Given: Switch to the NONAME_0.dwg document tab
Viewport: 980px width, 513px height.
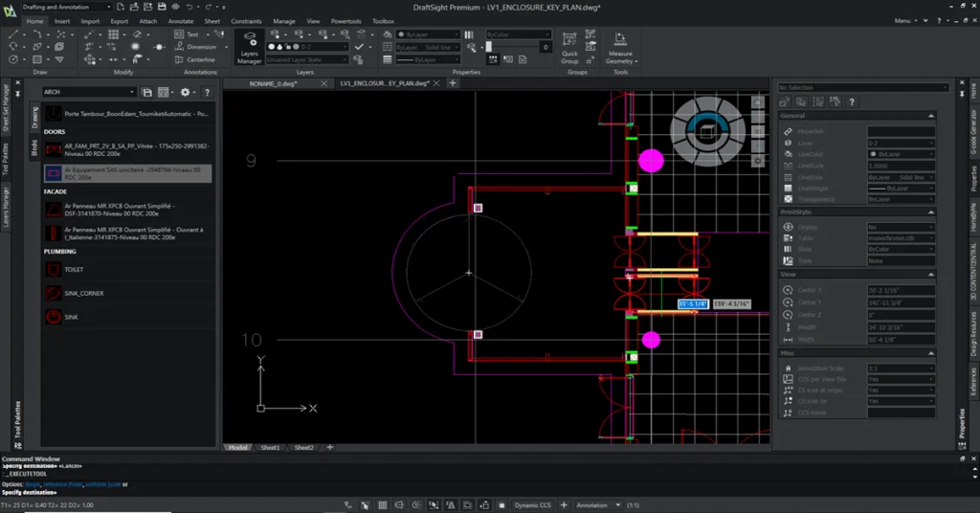Looking at the screenshot, I should 274,83.
